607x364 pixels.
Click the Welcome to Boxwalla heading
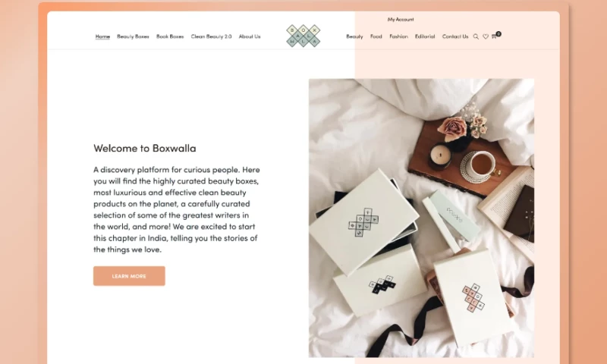[x=145, y=148]
